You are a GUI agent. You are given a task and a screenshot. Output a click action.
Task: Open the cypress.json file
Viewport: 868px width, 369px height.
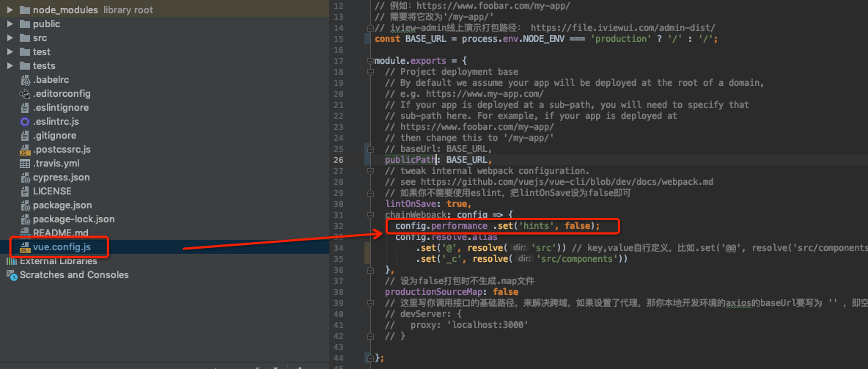[62, 178]
